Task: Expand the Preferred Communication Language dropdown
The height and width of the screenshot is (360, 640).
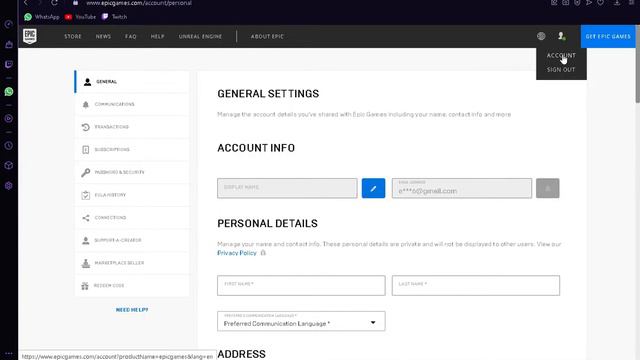Action: coord(301,321)
